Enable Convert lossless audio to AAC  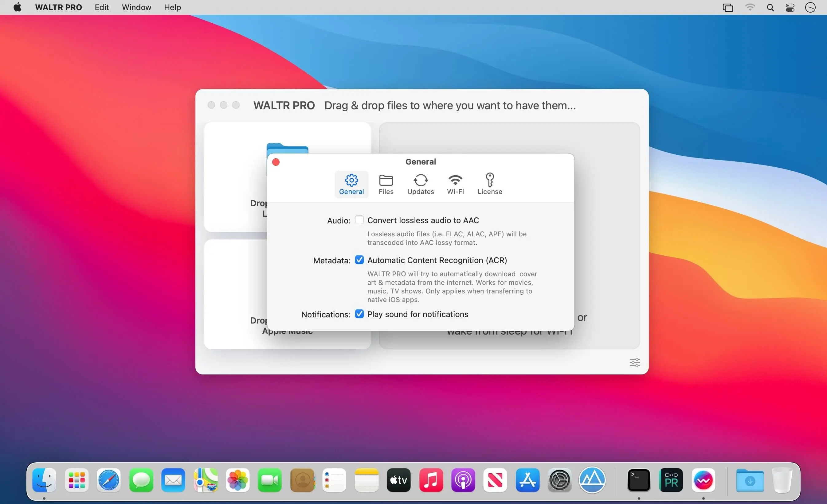[359, 220]
